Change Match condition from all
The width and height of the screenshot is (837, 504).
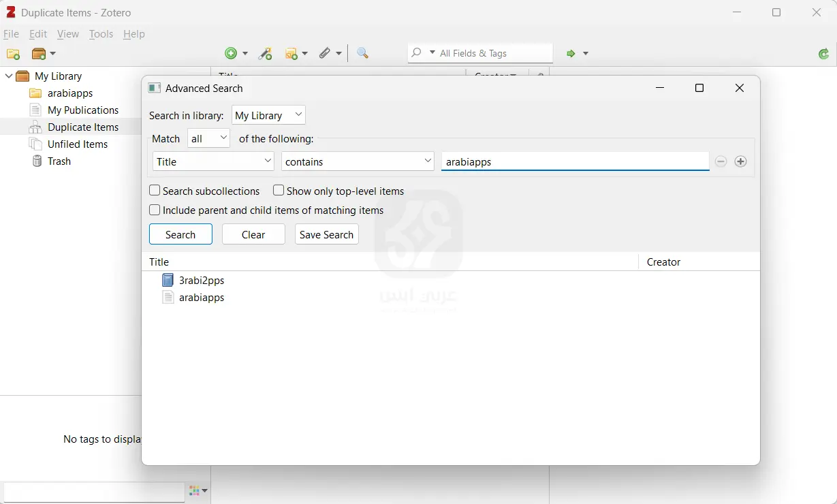pos(208,138)
